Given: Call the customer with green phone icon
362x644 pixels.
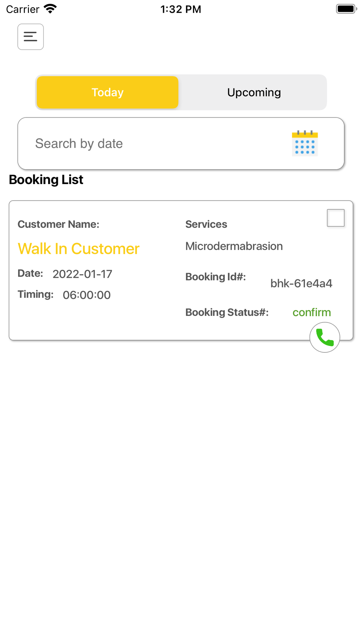Looking at the screenshot, I should pos(325,337).
